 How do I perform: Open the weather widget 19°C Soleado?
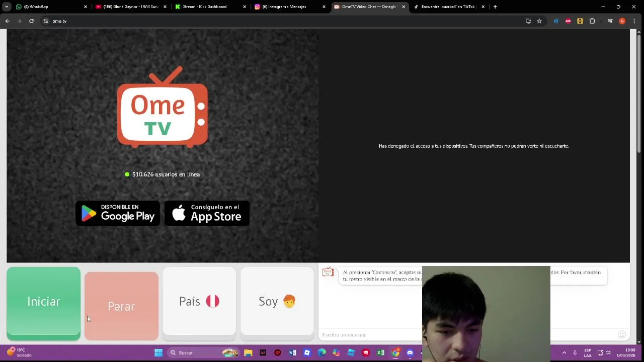19,352
